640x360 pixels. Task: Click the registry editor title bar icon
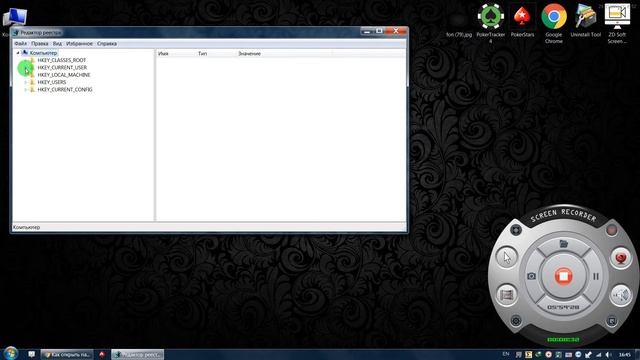click(16, 32)
